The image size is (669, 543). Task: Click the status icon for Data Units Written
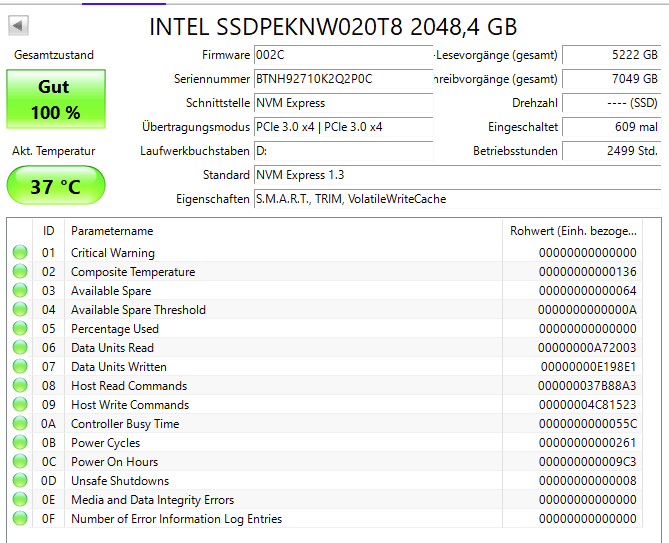[x=20, y=367]
